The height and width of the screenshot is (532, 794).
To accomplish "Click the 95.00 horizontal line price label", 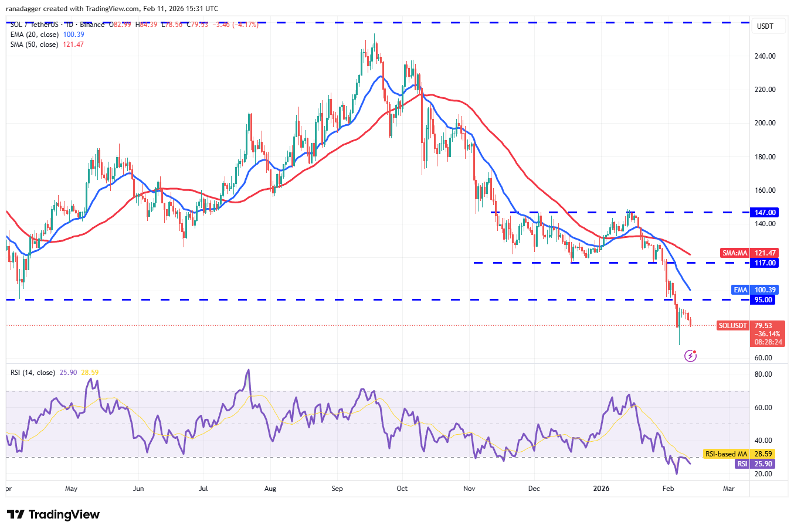I will (764, 300).
